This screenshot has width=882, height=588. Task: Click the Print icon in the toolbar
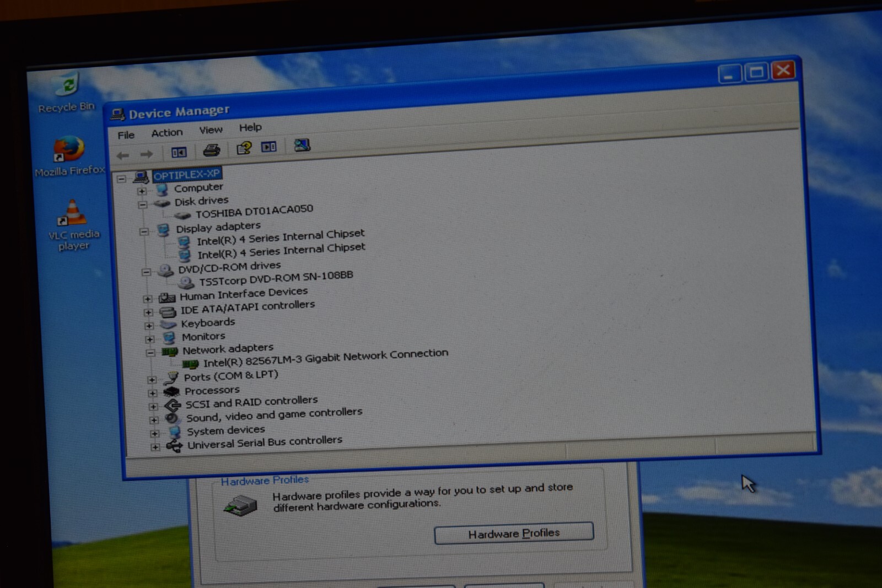[x=212, y=150]
